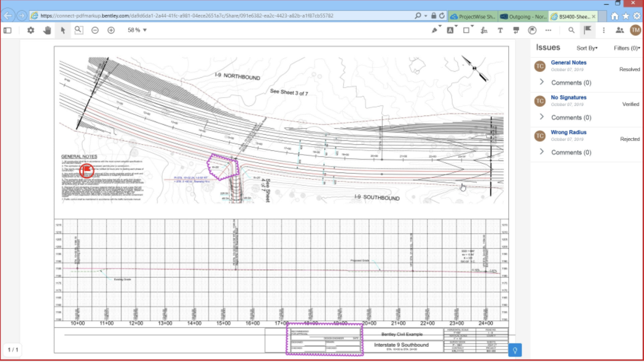Image resolution: width=644 pixels, height=362 pixels.
Task: Open the 58 % zoom dropdown
Action: tap(137, 30)
